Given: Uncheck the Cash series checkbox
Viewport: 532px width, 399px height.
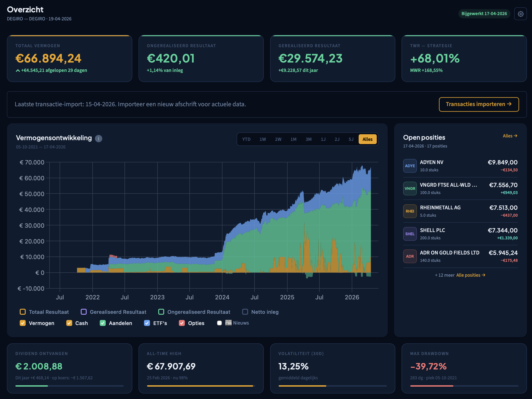Looking at the screenshot, I should point(69,323).
